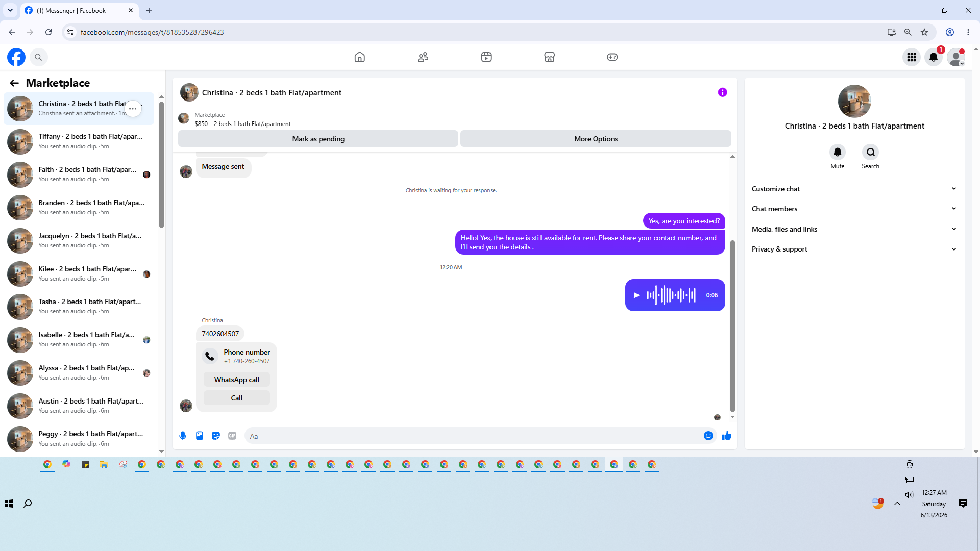
Task: Open the Marketplace storefront icon
Action: click(550, 57)
